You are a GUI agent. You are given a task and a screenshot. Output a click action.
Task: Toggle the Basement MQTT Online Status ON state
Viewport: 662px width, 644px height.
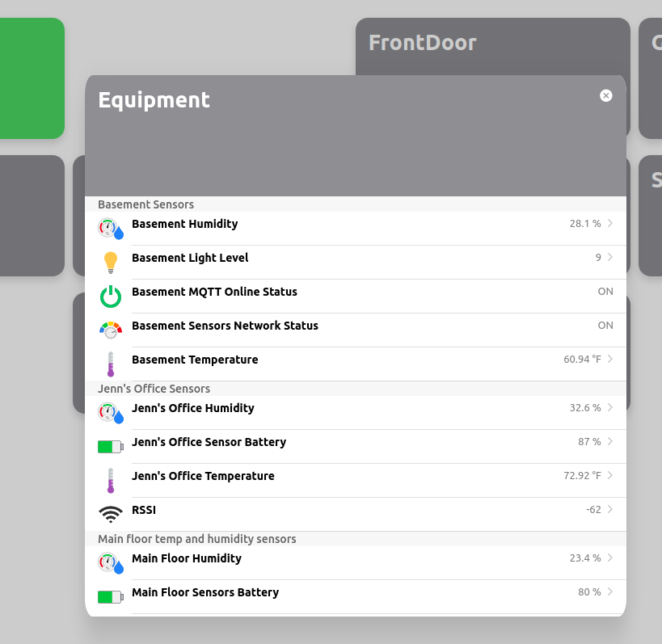click(605, 292)
